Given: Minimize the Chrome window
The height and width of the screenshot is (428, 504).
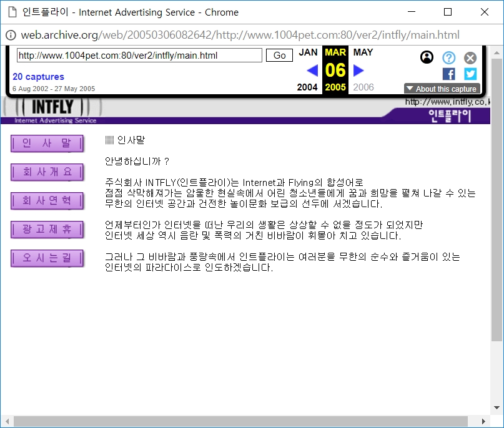Looking at the screenshot, I should coord(412,12).
